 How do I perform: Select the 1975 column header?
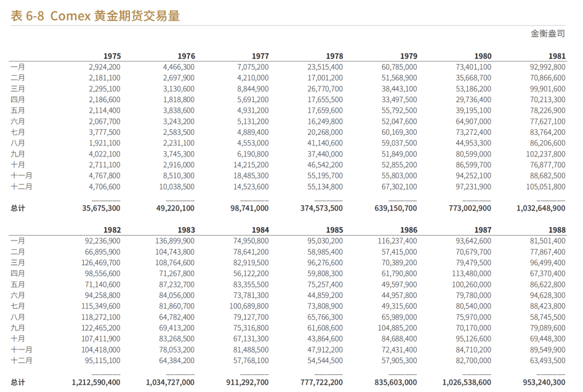coord(112,56)
